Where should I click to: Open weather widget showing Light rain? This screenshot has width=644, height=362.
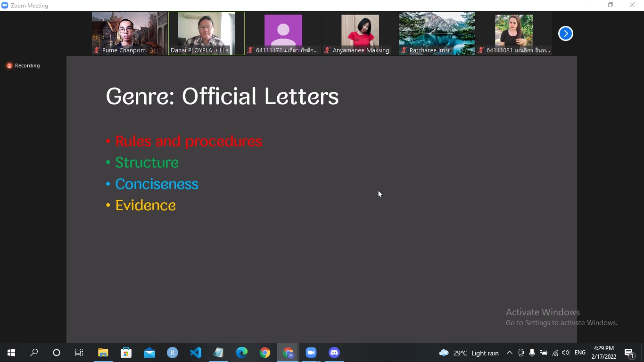(x=469, y=353)
